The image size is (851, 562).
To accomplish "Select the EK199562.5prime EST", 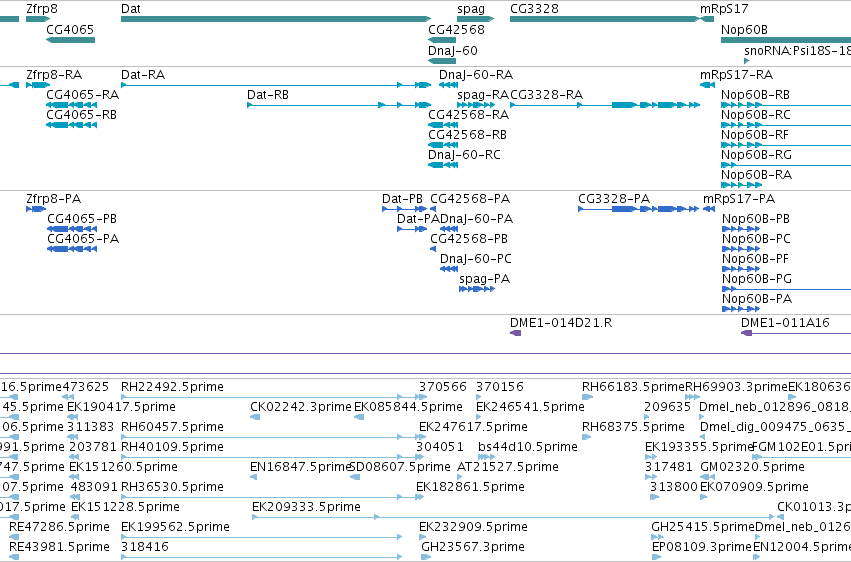I will coord(262,537).
